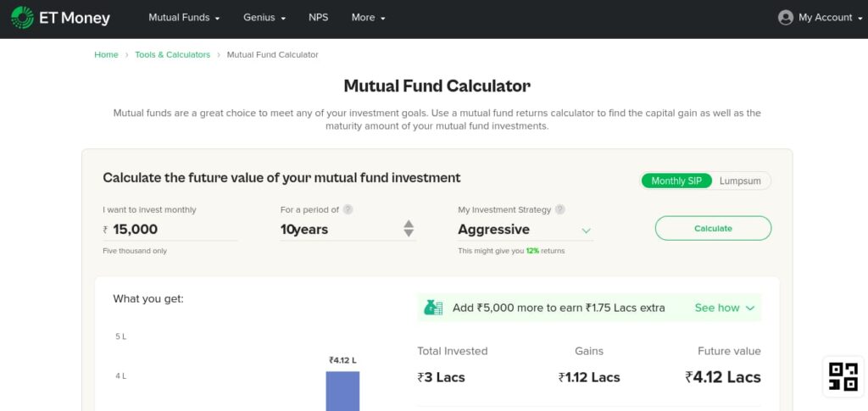Viewport: 868px width, 411px height.
Task: Click the Calculate button
Action: coord(713,229)
